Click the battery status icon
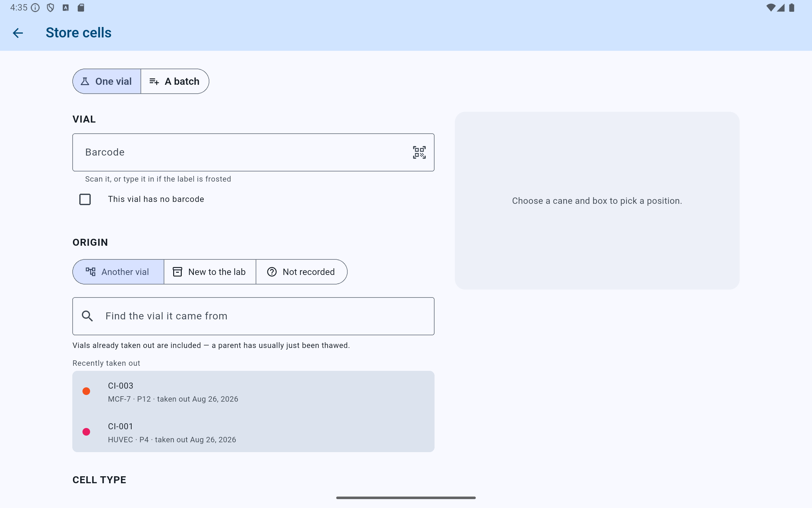Screen dimensions: 812x508 click(791, 8)
